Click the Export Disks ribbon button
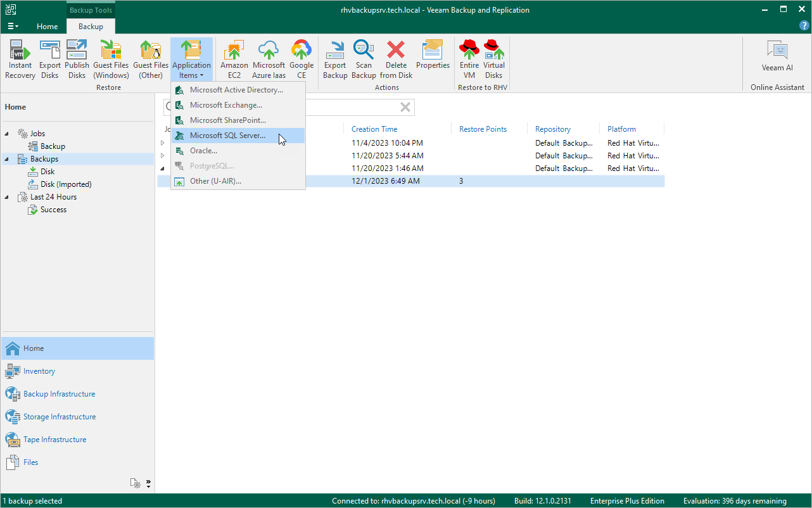812x508 pixels. tap(50, 59)
